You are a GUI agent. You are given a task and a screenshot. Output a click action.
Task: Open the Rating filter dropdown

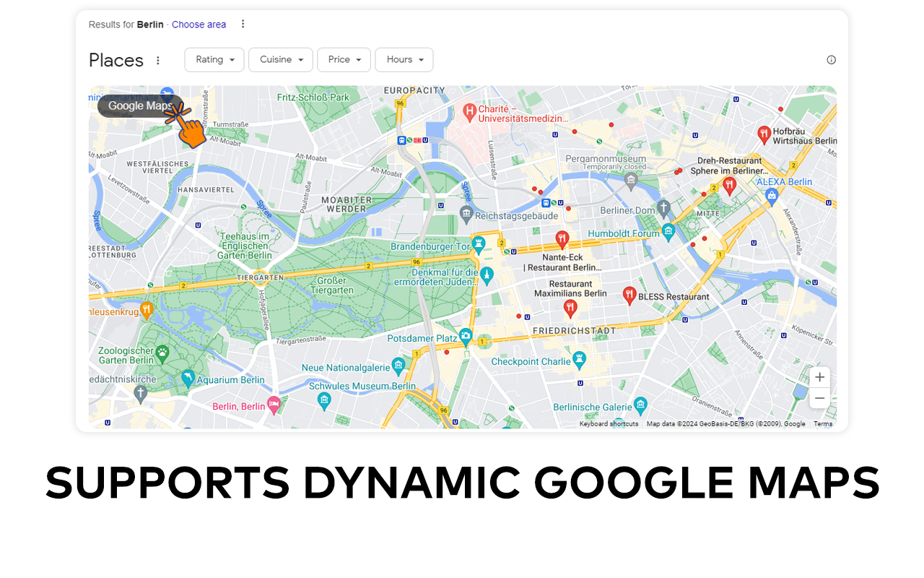[x=214, y=60]
